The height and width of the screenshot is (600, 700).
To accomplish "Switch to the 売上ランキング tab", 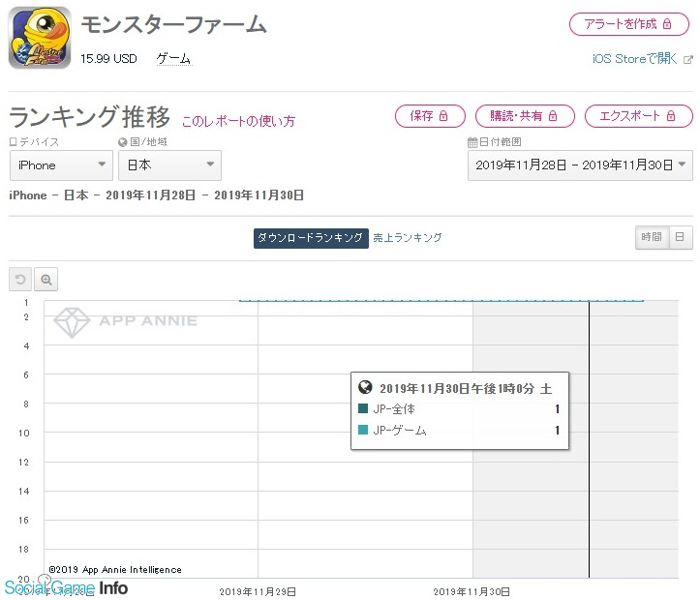I will [408, 238].
